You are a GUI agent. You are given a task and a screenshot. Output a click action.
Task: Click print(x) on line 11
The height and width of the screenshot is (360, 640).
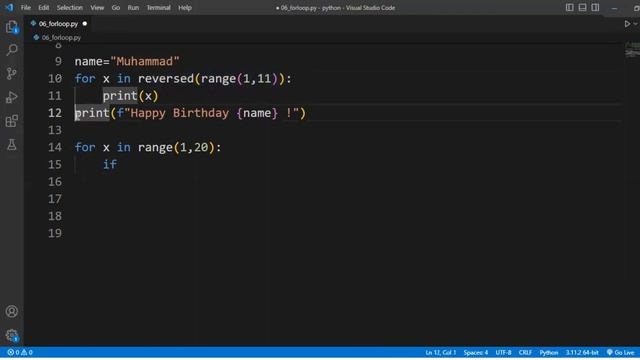click(x=130, y=96)
